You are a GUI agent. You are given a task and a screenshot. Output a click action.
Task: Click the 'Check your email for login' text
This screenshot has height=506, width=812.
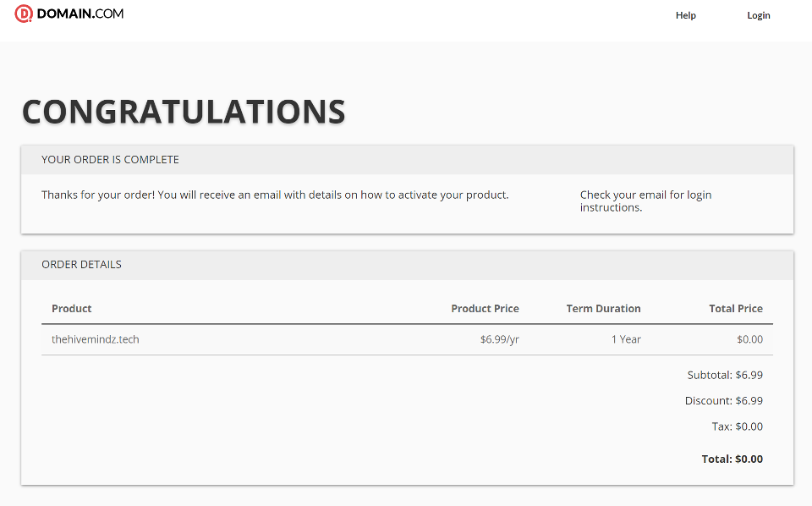pyautogui.click(x=645, y=195)
